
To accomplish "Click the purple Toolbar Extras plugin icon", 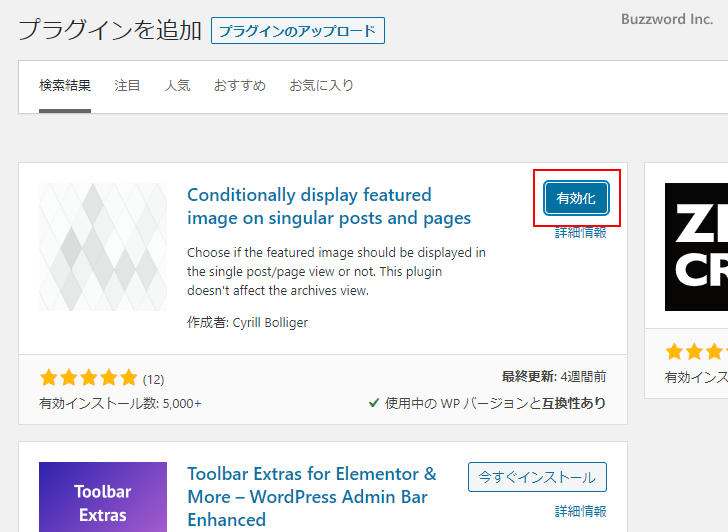I will (103, 497).
